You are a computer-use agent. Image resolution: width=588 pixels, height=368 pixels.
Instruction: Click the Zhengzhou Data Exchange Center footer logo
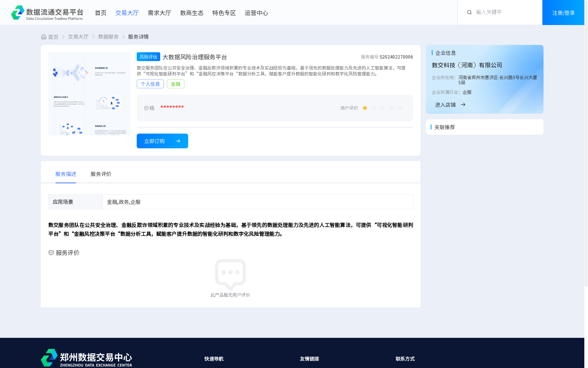(x=86, y=358)
